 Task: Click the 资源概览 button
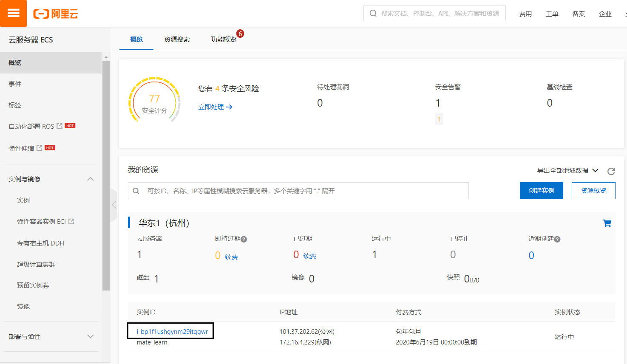coord(593,190)
